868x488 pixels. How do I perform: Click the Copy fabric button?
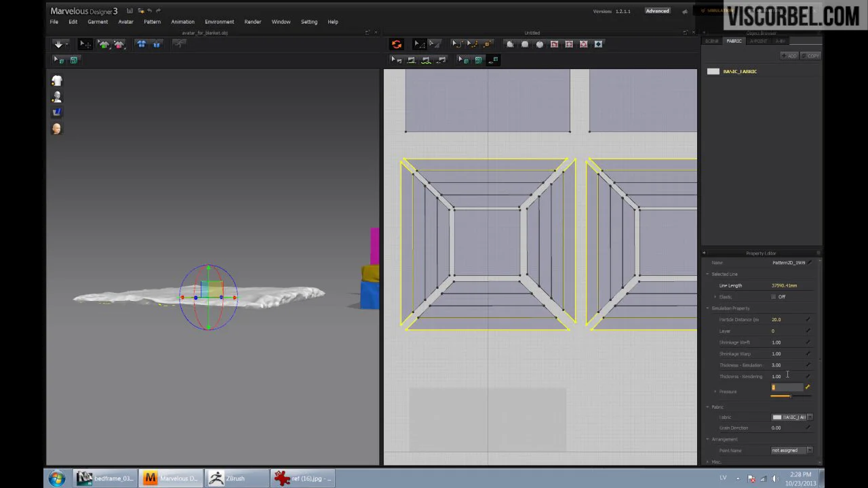pos(810,56)
